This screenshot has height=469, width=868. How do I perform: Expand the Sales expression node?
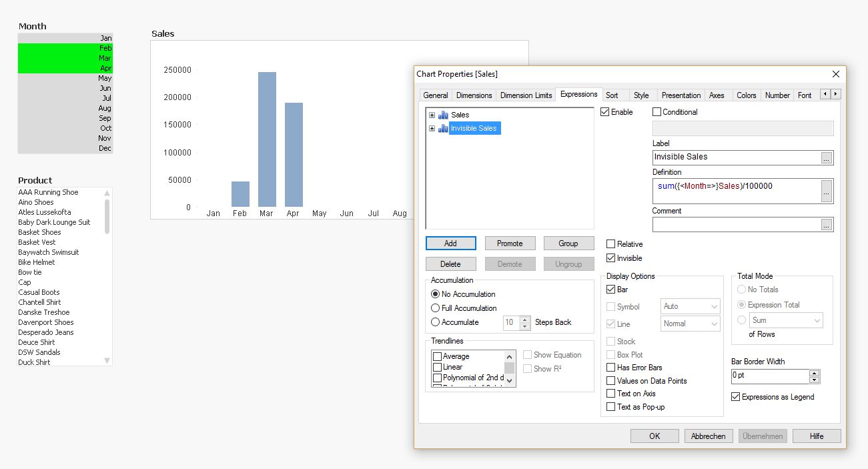(x=432, y=115)
